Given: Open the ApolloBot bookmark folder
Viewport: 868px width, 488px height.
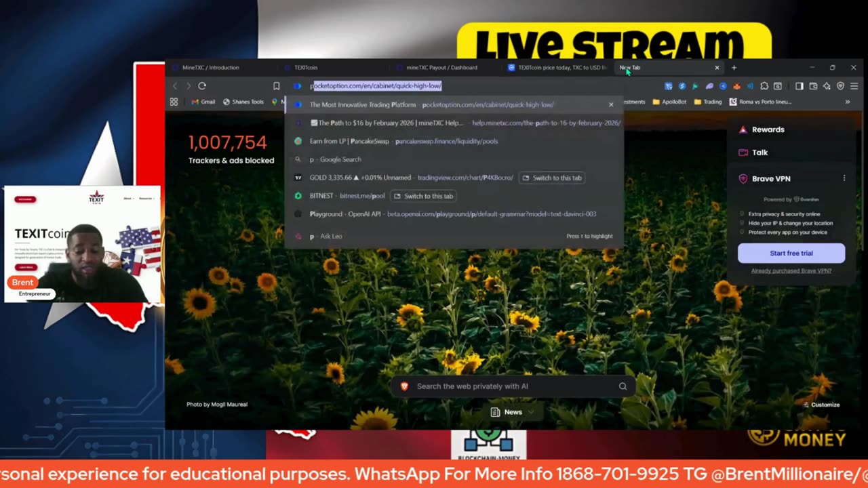Looking at the screenshot, I should (x=669, y=102).
